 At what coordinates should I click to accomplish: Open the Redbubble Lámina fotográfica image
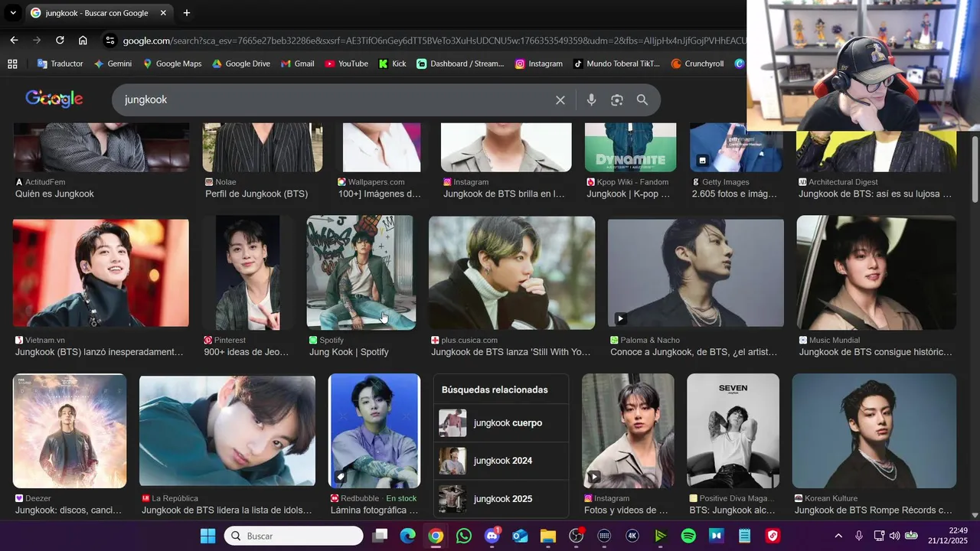tap(374, 431)
